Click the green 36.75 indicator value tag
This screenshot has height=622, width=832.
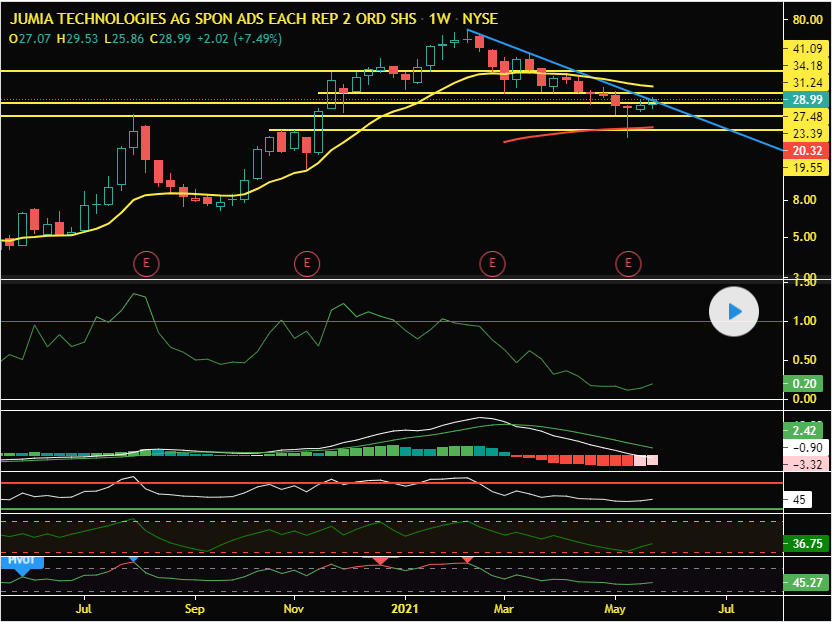pos(807,544)
